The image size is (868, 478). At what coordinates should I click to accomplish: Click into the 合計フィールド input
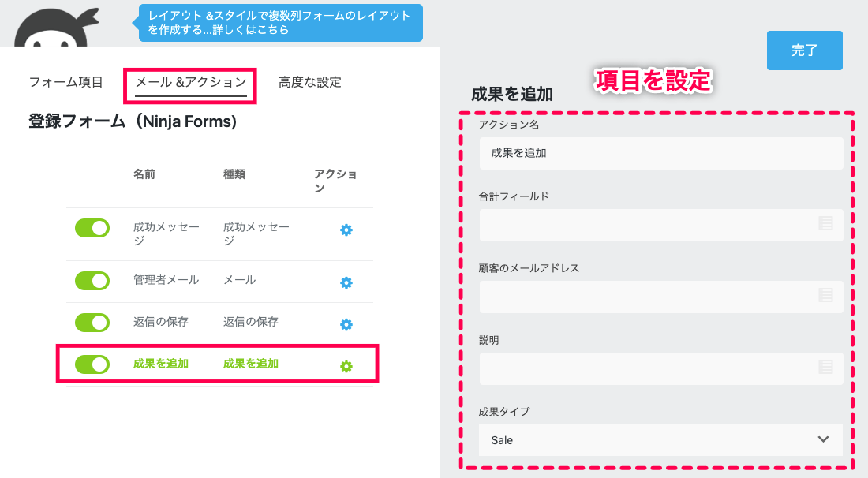[x=661, y=225]
